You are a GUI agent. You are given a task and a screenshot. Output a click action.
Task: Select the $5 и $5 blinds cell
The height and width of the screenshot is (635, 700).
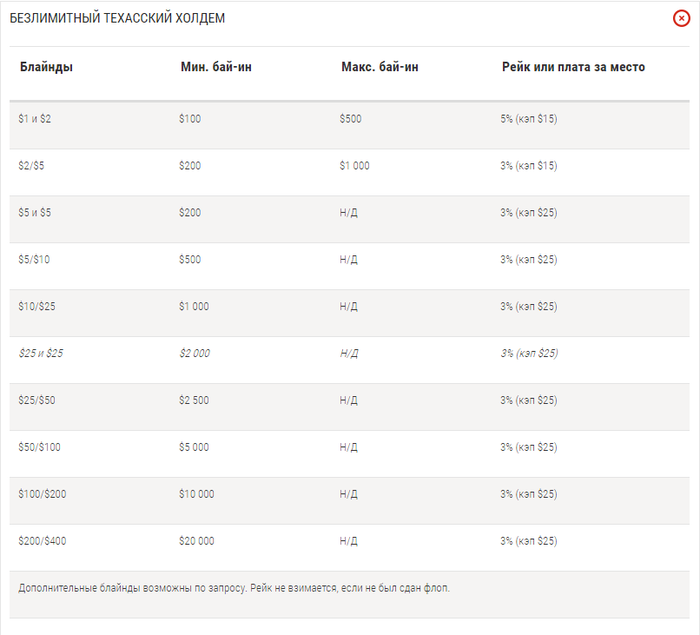point(34,213)
